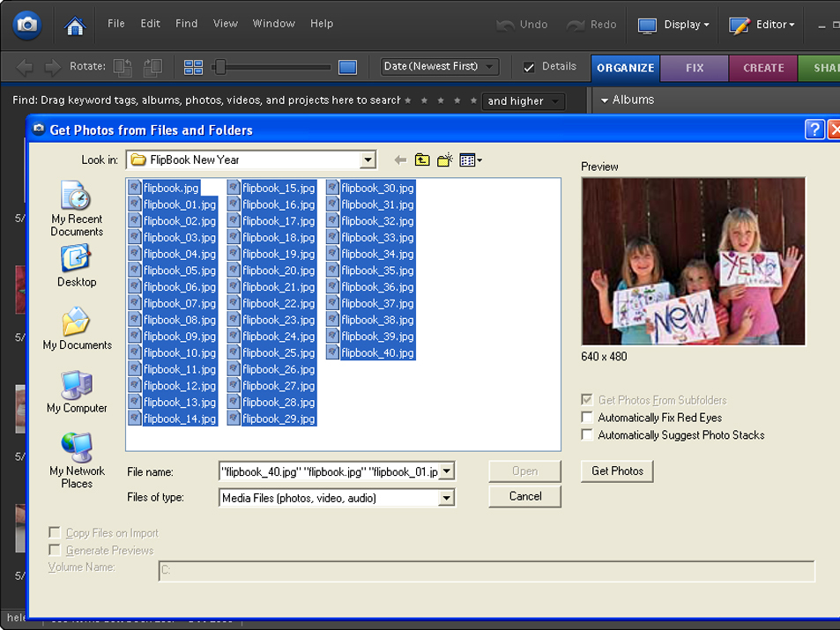Click the fifth rating star in Find bar
The width and height of the screenshot is (840, 630).
click(x=473, y=100)
